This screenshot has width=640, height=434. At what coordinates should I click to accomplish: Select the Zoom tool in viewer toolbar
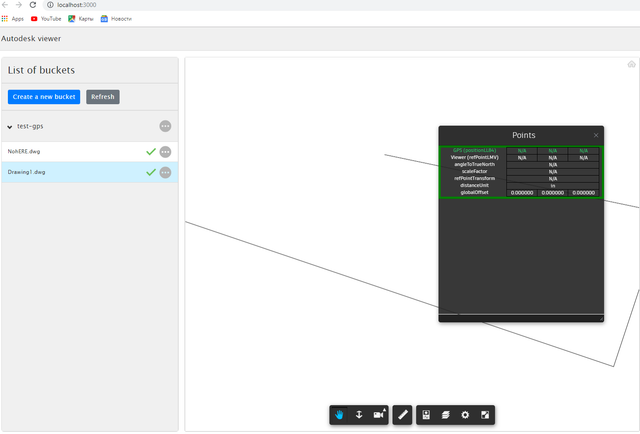(x=359, y=415)
